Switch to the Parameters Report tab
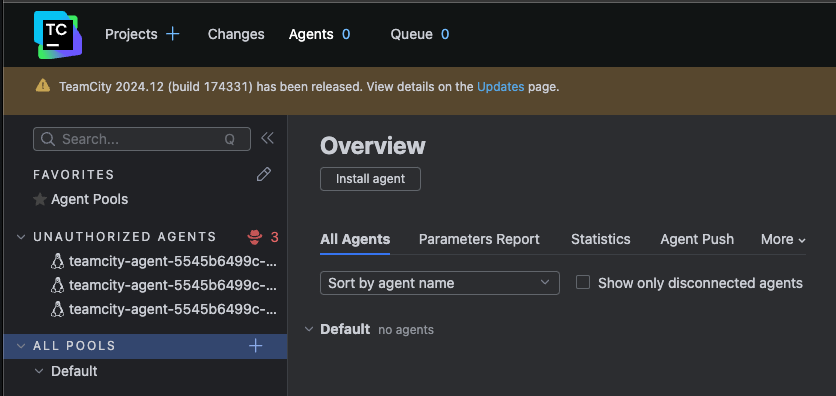Image resolution: width=836 pixels, height=396 pixels. pos(479,240)
